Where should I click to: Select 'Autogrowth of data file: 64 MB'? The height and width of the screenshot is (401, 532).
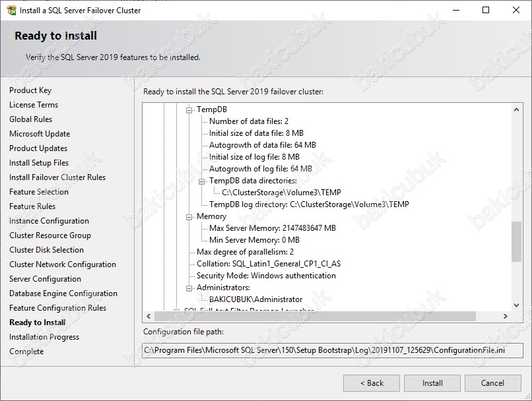(263, 145)
